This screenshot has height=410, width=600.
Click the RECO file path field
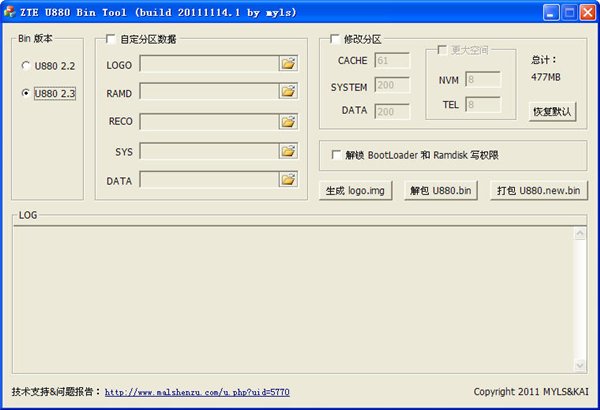click(209, 121)
